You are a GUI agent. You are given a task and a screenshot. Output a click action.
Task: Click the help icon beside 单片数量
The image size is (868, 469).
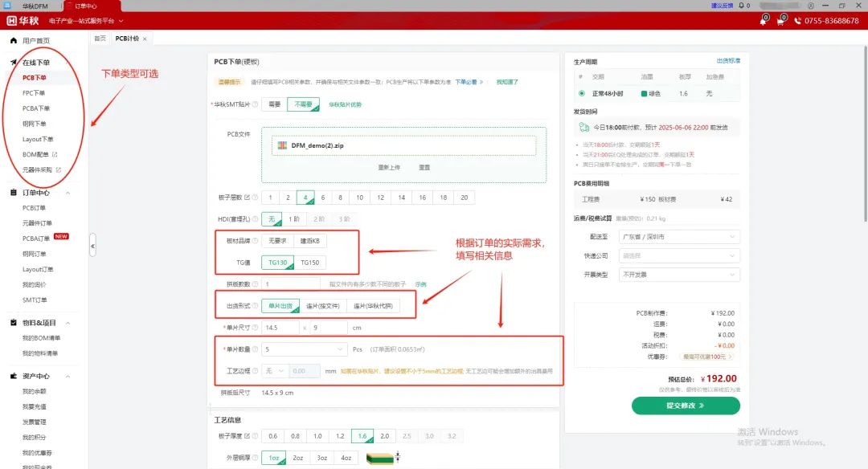(x=256, y=349)
